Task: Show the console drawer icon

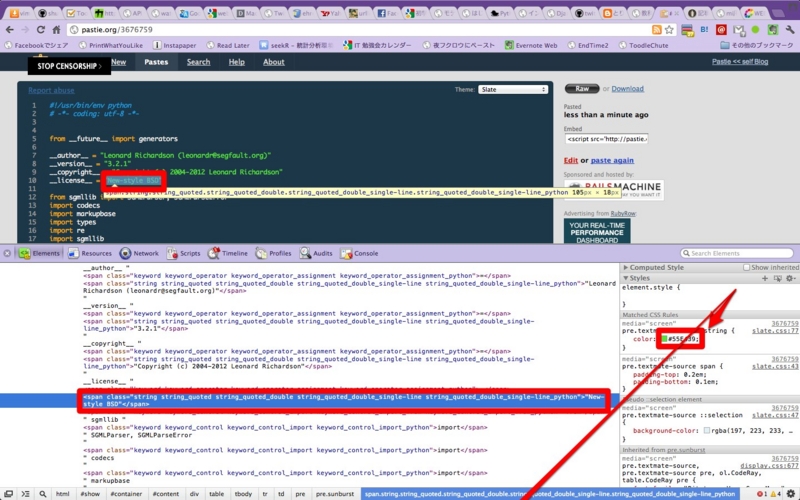Action: pyautogui.click(x=26, y=494)
